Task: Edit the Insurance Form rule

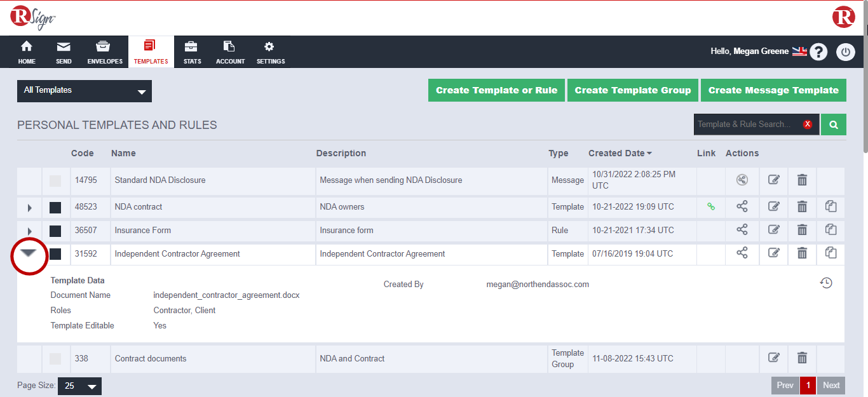Action: point(773,230)
